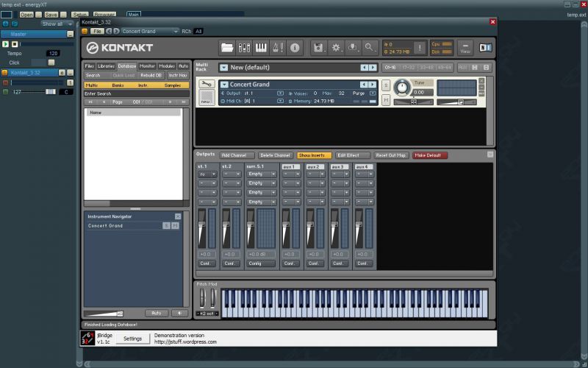The height and width of the screenshot is (368, 588).
Task: Click the magnifier view-size icon
Action: tap(370, 48)
